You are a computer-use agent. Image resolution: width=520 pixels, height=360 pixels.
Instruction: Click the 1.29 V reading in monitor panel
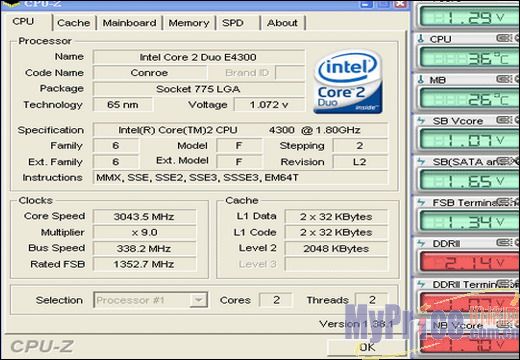click(x=469, y=17)
